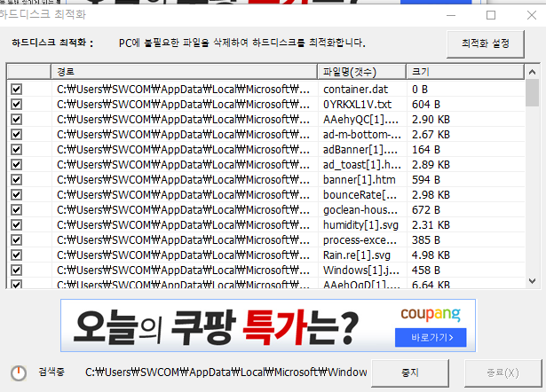Viewport: 546px width, 392px height.
Task: Click the scanning path text in status bar
Action: (226, 372)
